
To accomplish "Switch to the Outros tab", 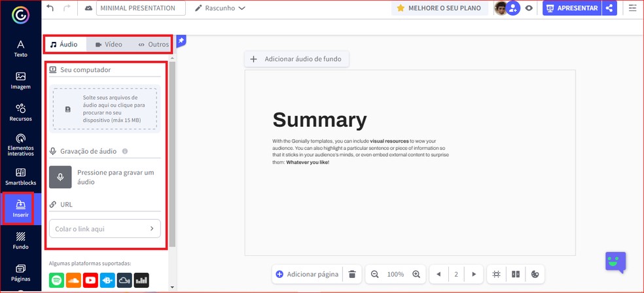I will 153,44.
